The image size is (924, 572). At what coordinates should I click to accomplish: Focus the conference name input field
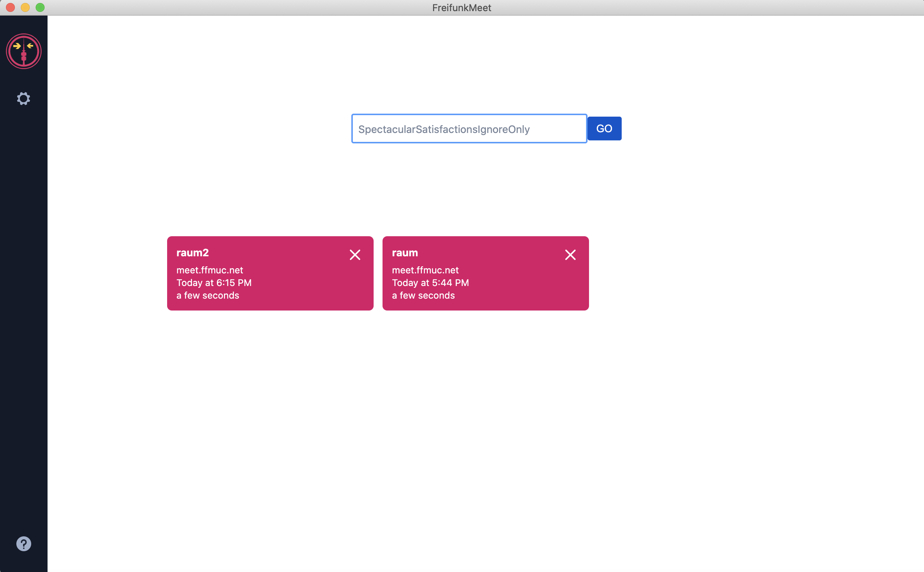pyautogui.click(x=469, y=129)
